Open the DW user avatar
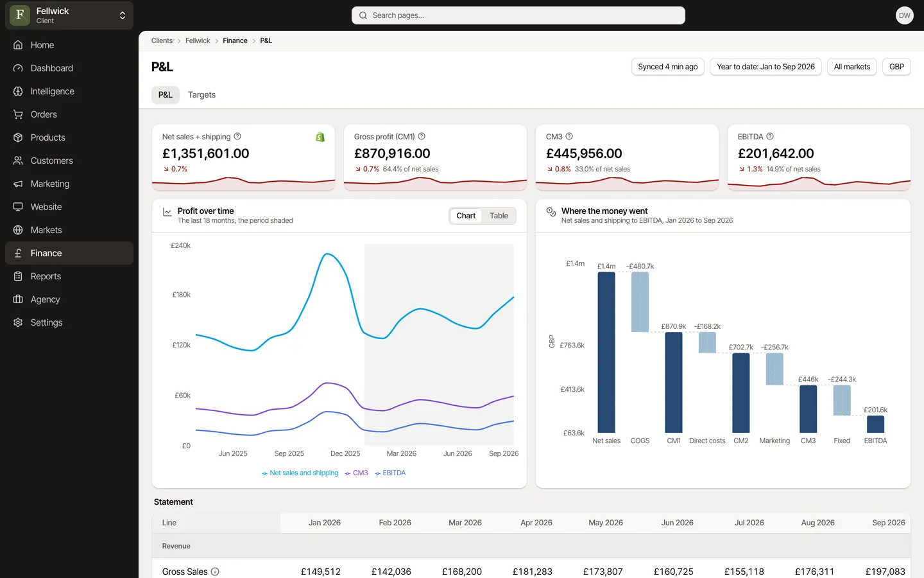 click(904, 15)
